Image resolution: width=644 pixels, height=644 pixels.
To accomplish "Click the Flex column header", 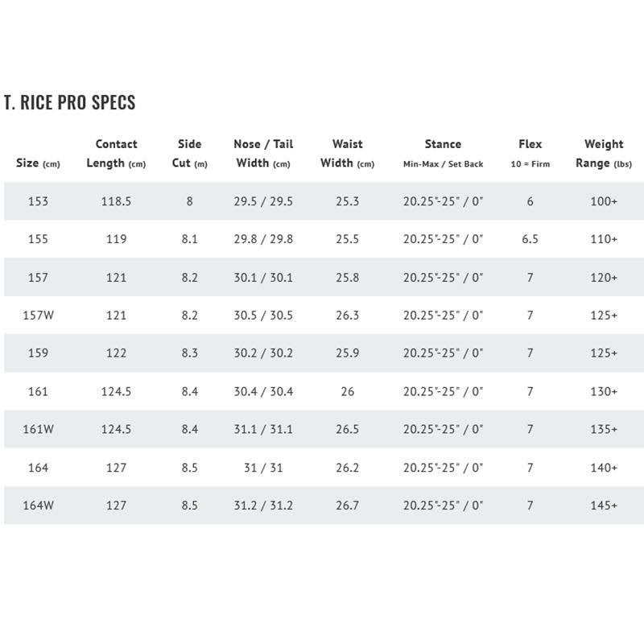I will pos(530,154).
